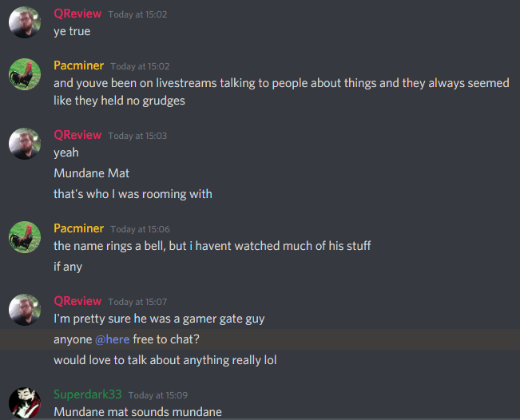Image resolution: width=520 pixels, height=420 pixels.
Task: Open QReview's avatar at 15:02 message
Action: click(25, 22)
